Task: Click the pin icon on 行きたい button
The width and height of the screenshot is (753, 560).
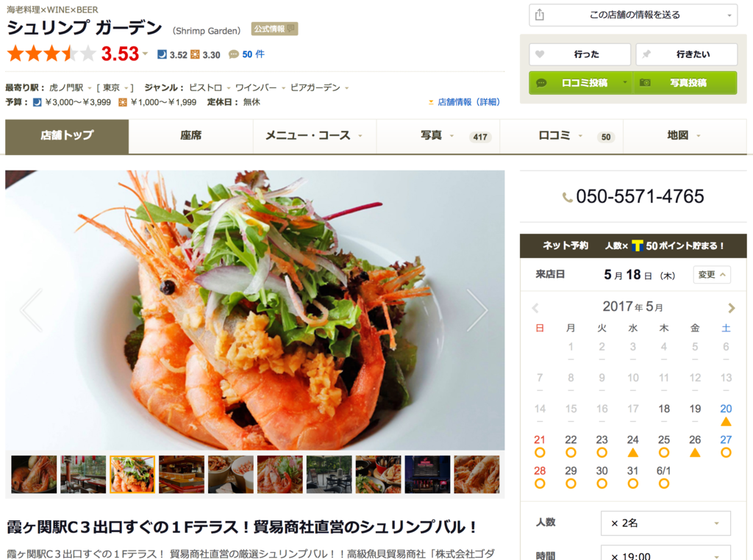Action: click(x=646, y=54)
